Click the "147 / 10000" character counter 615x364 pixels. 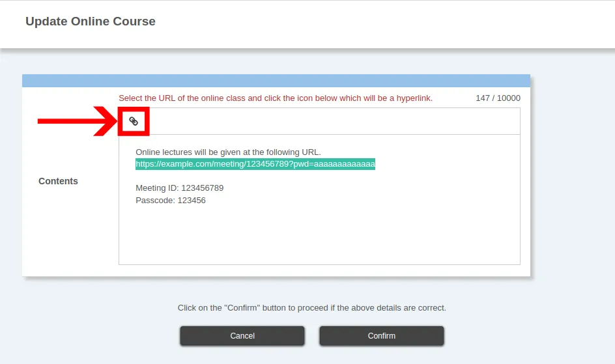click(x=498, y=98)
